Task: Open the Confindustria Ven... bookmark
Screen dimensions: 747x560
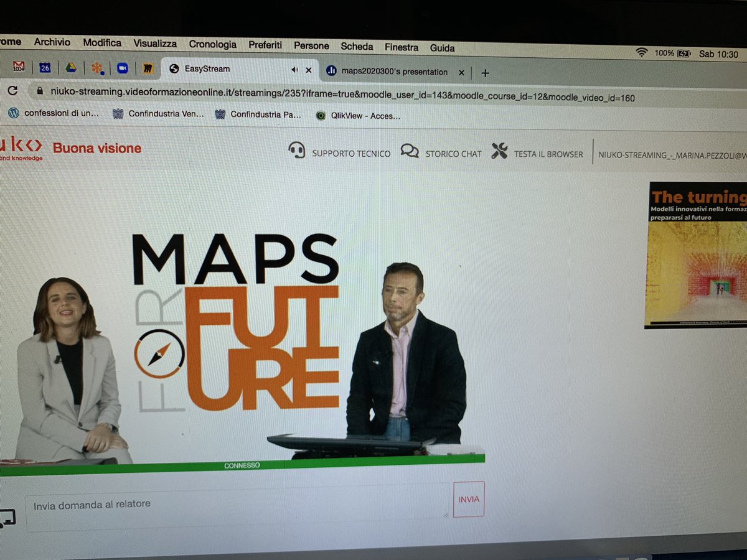Action: click(x=158, y=114)
